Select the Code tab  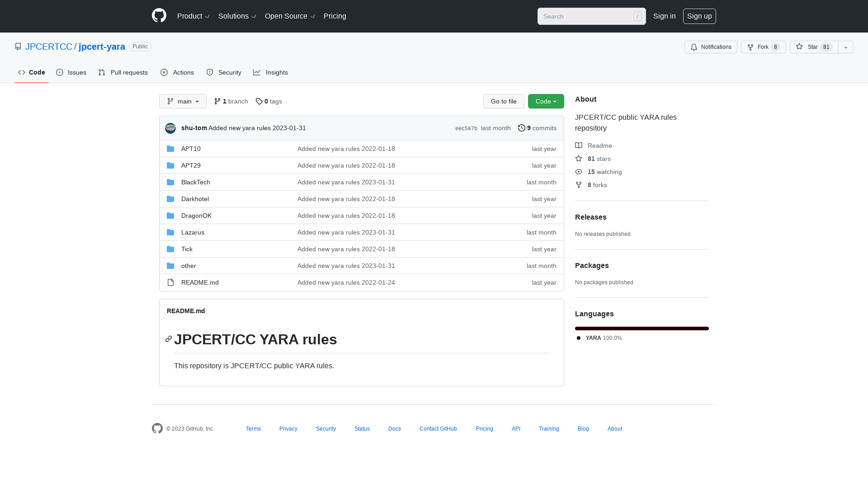coord(32,72)
